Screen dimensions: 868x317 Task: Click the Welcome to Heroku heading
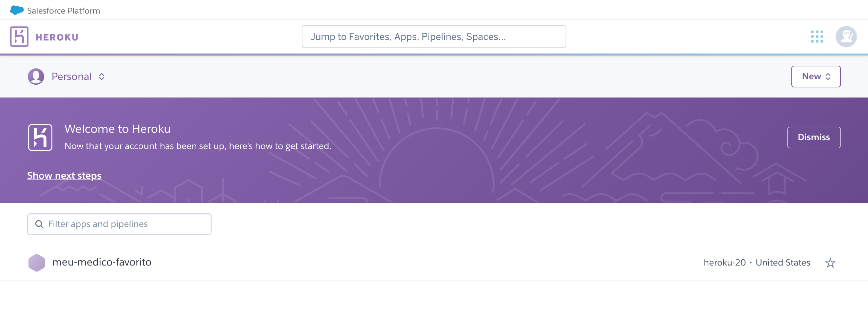pyautogui.click(x=117, y=129)
